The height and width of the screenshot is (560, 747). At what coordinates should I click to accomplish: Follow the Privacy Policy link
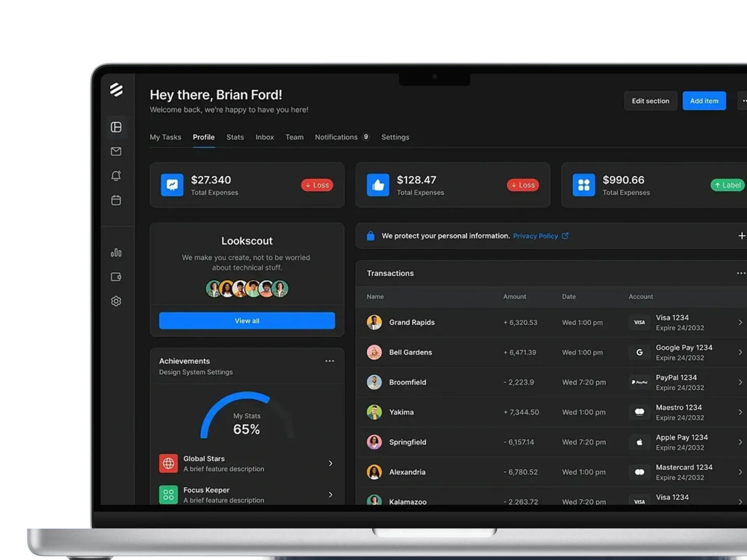point(535,236)
